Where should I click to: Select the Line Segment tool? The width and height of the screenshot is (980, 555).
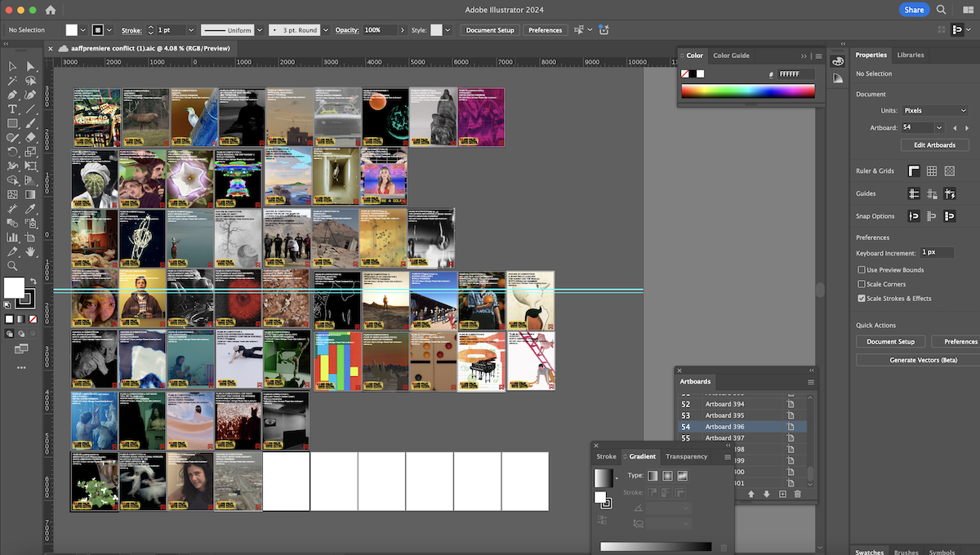point(31,109)
